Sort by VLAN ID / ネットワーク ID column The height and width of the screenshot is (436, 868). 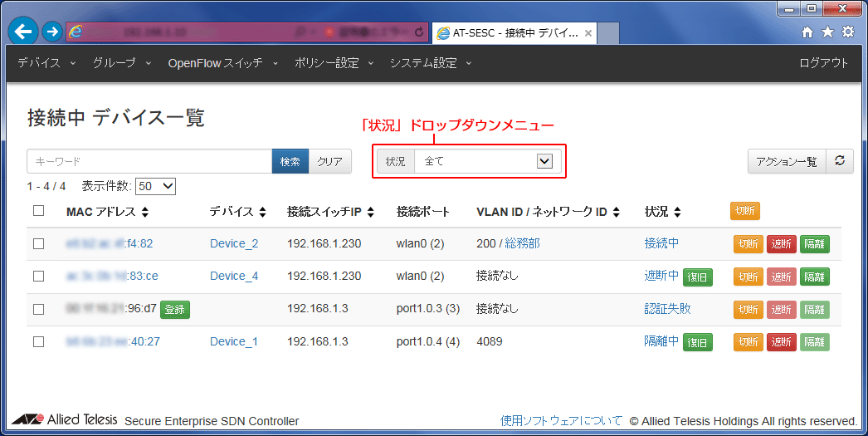pos(616,212)
